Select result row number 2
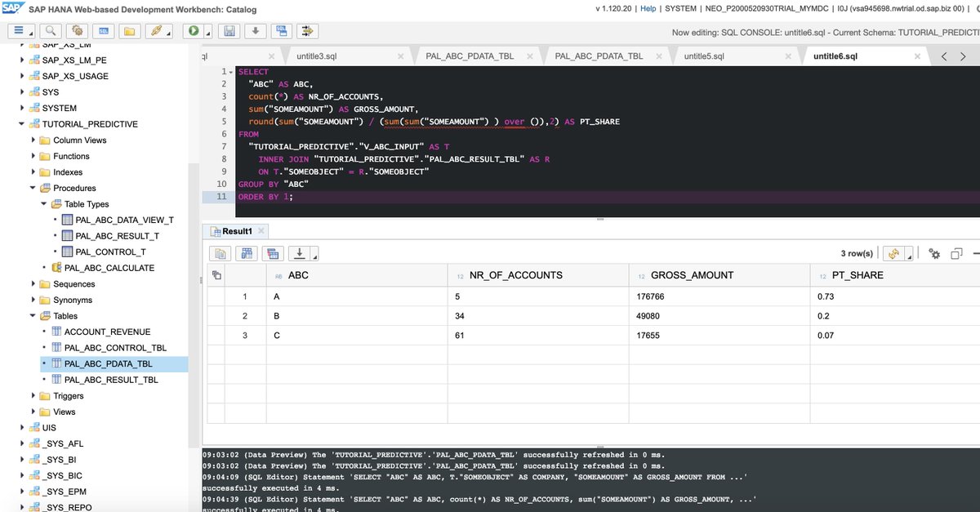This screenshot has width=980, height=512. (x=245, y=316)
